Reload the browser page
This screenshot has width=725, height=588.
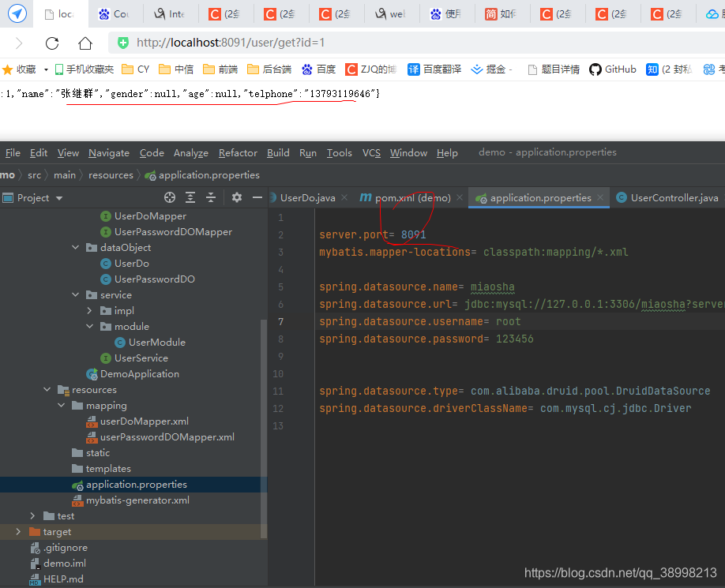[x=52, y=43]
